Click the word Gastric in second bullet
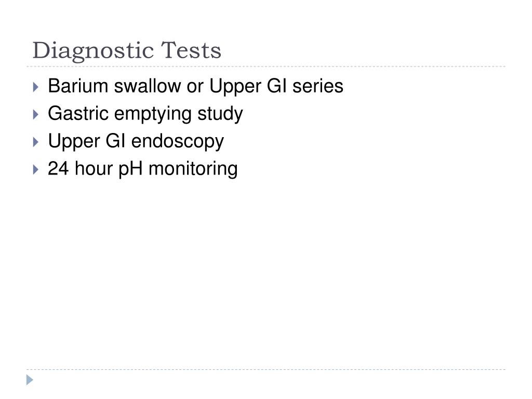Viewport: 532px width, 399px height. coord(78,113)
